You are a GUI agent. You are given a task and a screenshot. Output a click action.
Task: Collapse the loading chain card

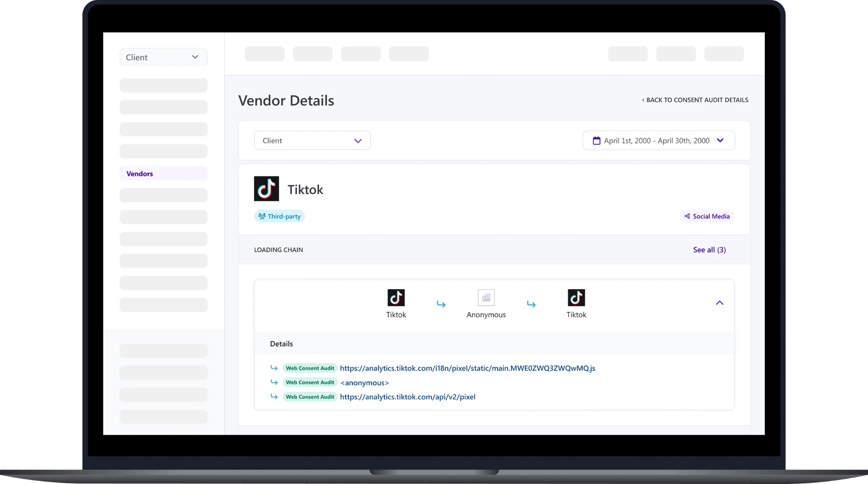click(720, 303)
